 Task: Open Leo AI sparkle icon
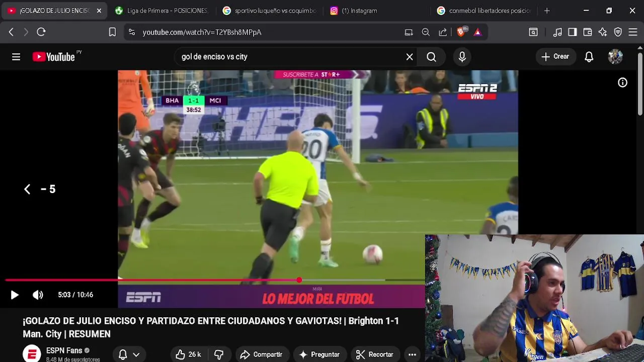603,32
